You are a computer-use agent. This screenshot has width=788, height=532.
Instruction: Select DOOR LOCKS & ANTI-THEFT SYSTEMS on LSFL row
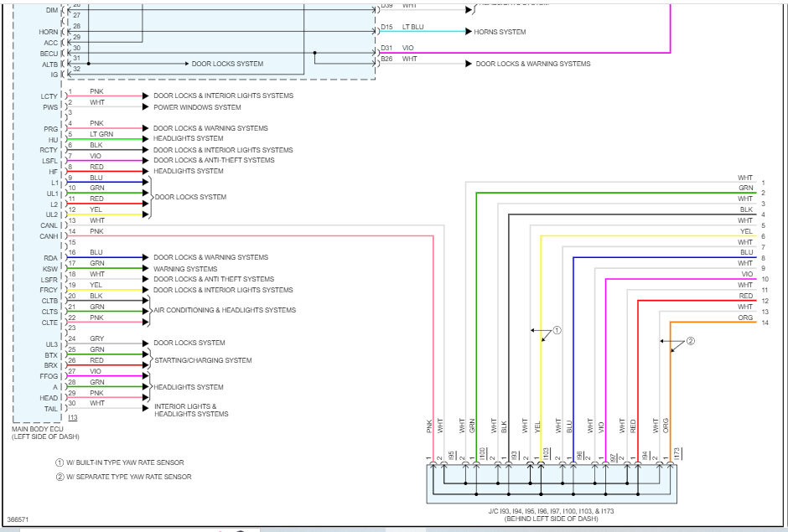[x=214, y=160]
